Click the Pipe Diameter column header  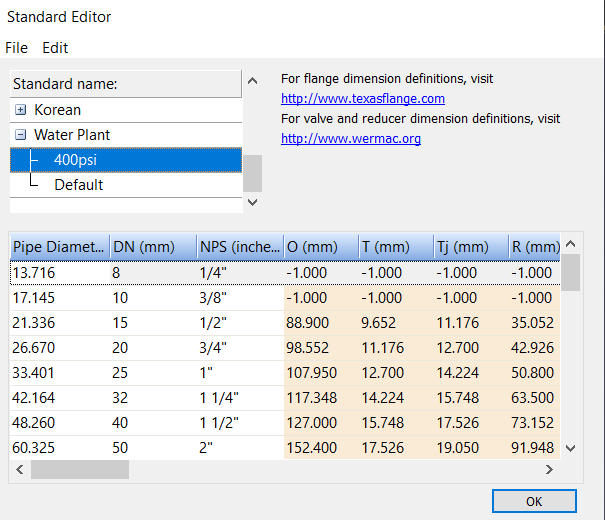point(60,247)
